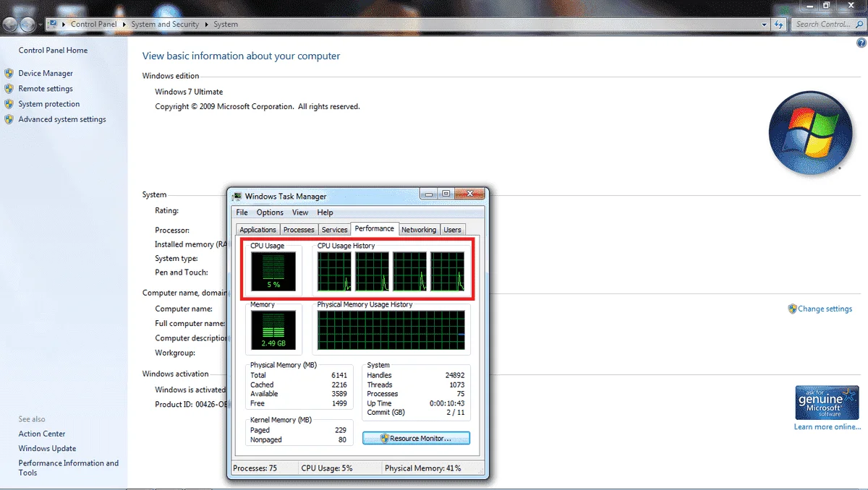
Task: Click the Commit (GB) value 2 / 11
Action: pyautogui.click(x=456, y=413)
